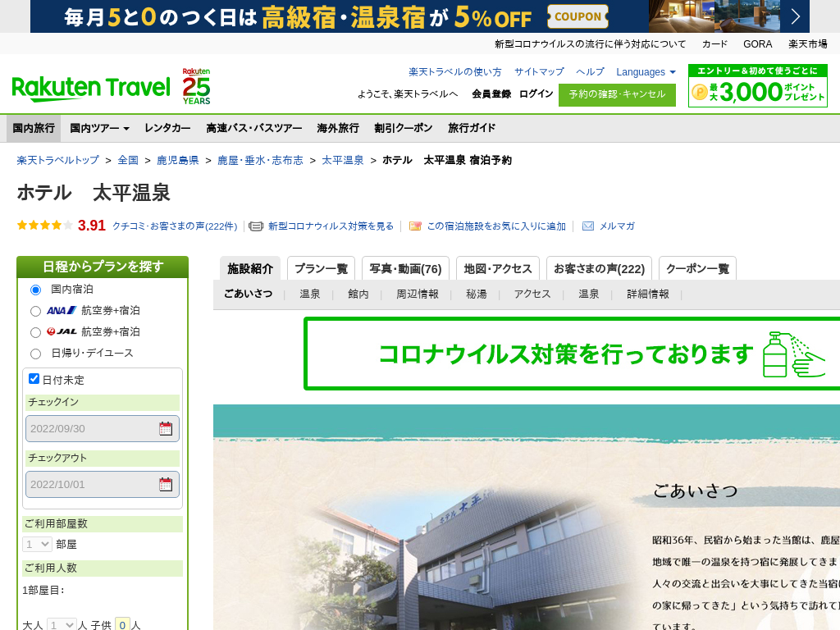The image size is (840, 630).
Task: Open the check-in calendar icon
Action: click(166, 428)
